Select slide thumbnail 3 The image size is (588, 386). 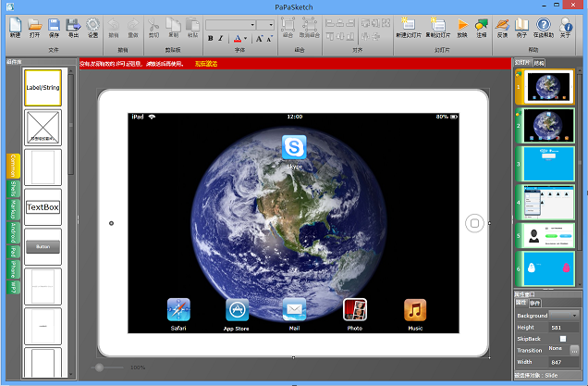(545, 164)
